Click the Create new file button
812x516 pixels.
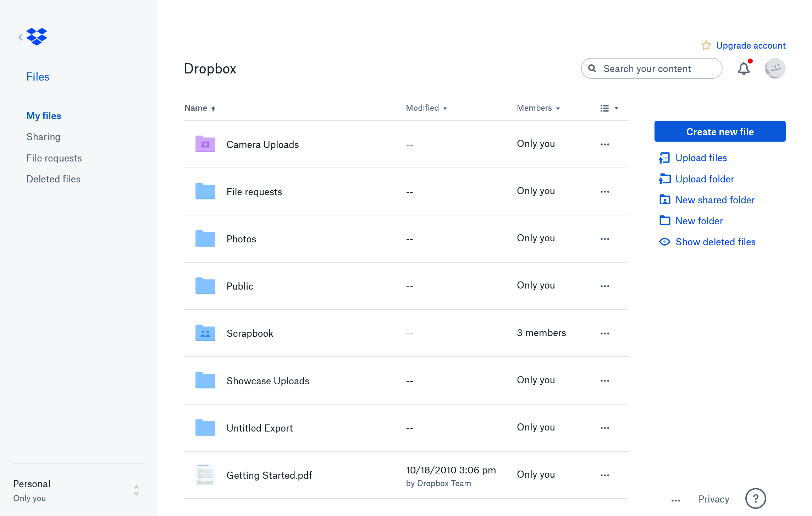(720, 131)
